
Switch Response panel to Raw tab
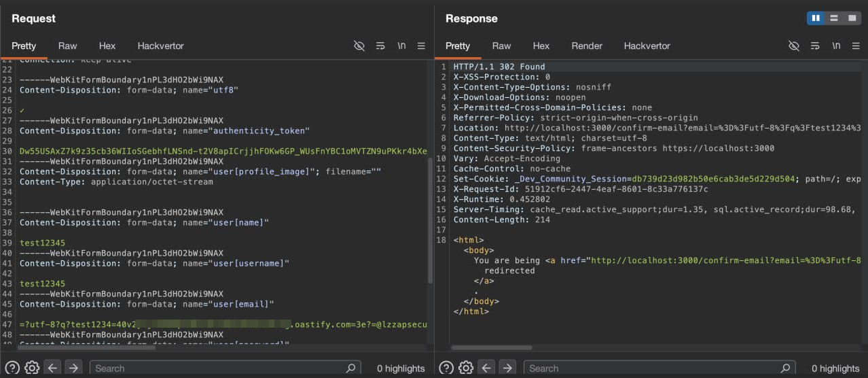tap(501, 46)
